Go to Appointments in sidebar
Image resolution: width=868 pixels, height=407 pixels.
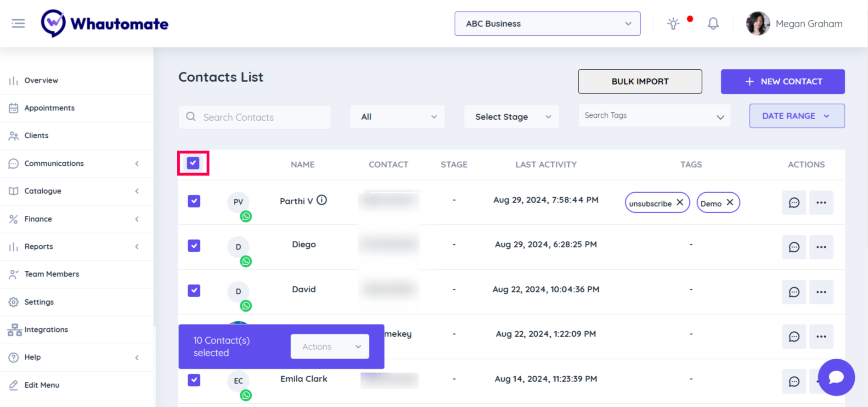coord(49,108)
